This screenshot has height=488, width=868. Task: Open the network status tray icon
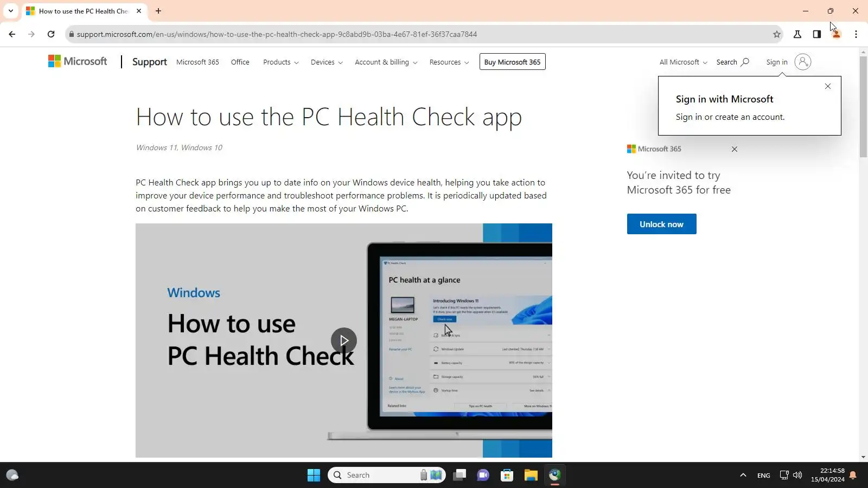point(784,475)
